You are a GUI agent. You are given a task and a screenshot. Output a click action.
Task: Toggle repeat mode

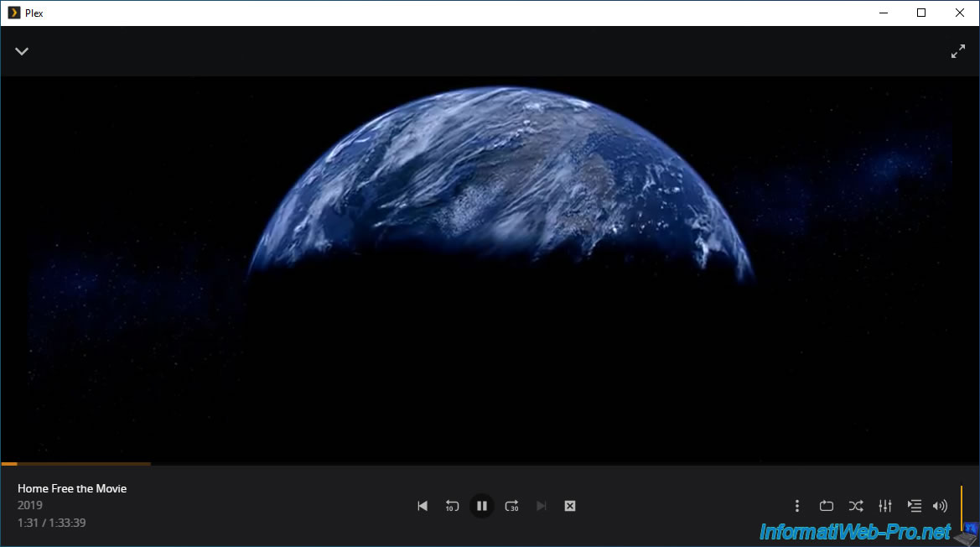pos(826,506)
